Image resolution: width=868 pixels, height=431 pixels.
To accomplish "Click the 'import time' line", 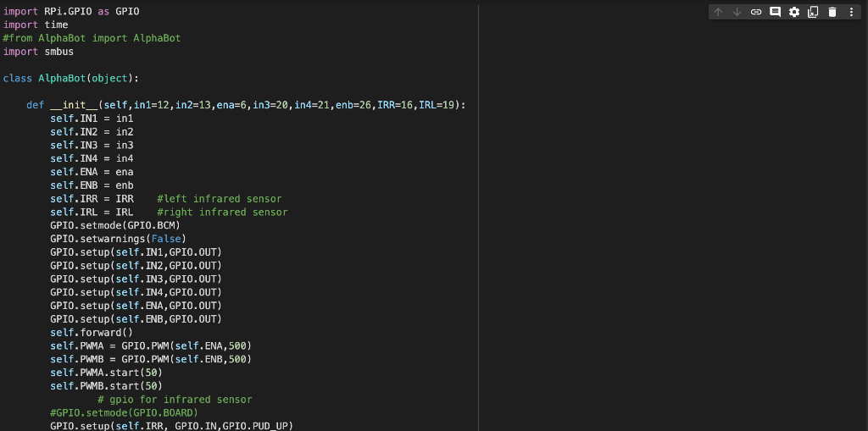I will point(36,25).
